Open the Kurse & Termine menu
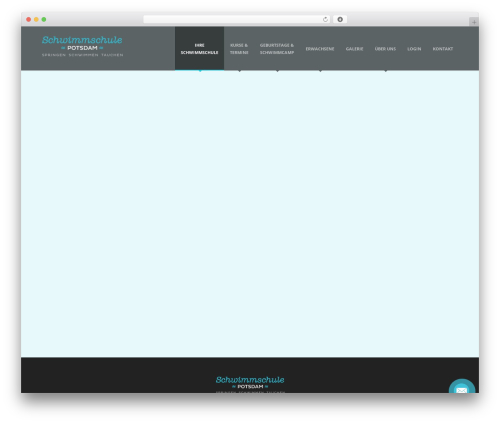 (x=239, y=49)
